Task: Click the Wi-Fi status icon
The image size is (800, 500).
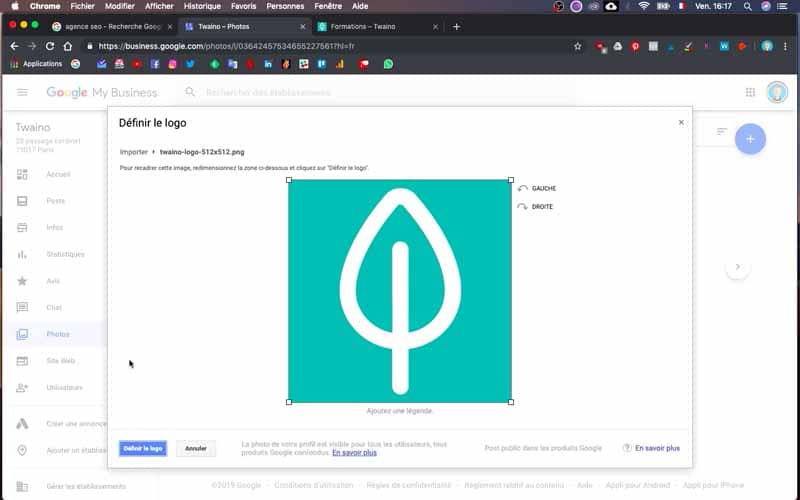Action: (644, 6)
